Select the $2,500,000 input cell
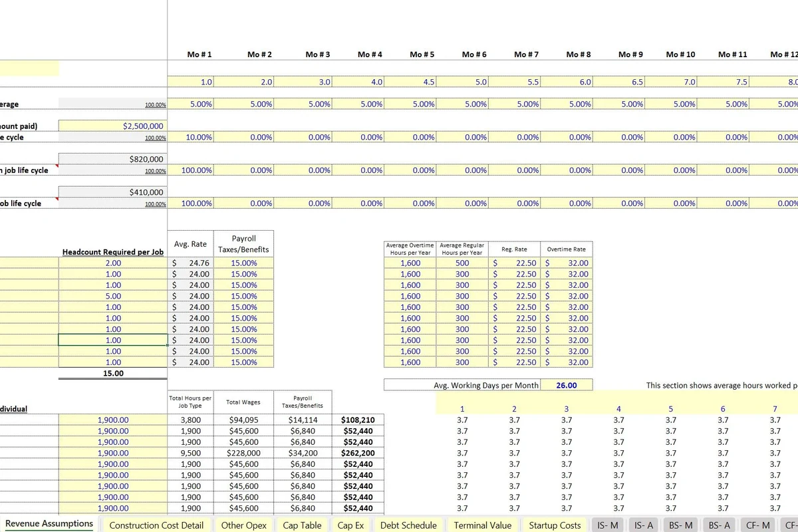 tap(112, 126)
